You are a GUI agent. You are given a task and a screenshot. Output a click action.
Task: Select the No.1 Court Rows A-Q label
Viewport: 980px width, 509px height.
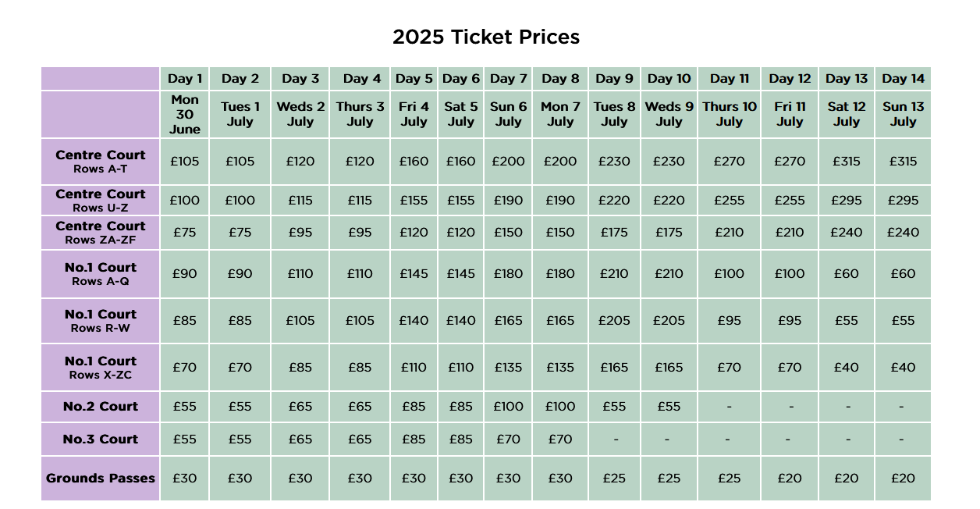(101, 273)
